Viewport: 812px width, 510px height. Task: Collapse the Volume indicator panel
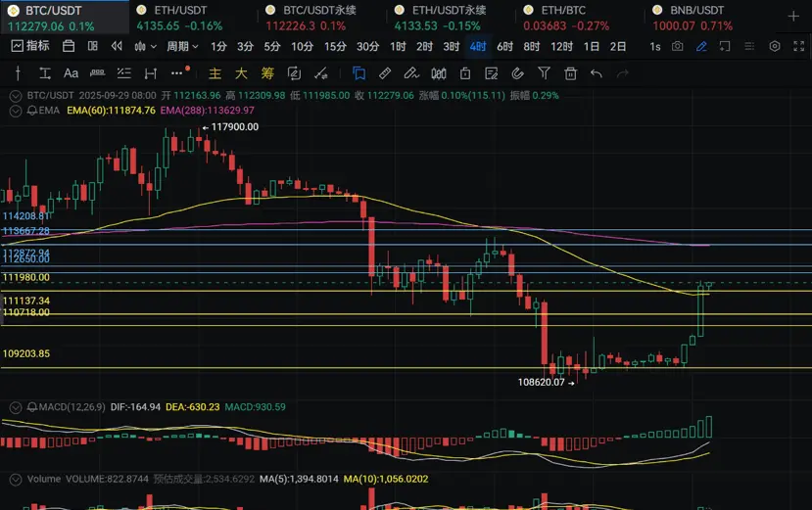click(16, 480)
